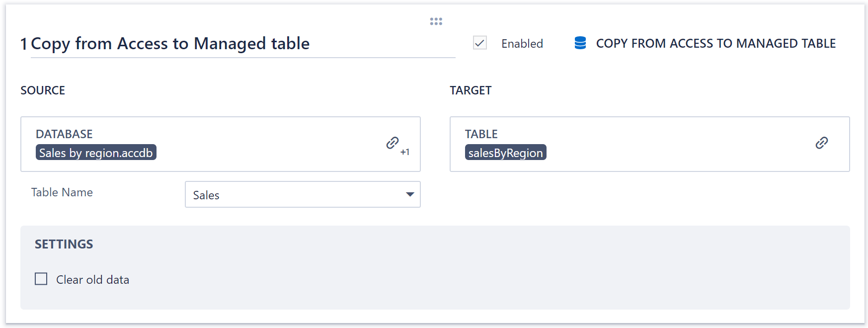This screenshot has height=328, width=868.
Task: Click the step title to rename it
Action: [x=169, y=44]
